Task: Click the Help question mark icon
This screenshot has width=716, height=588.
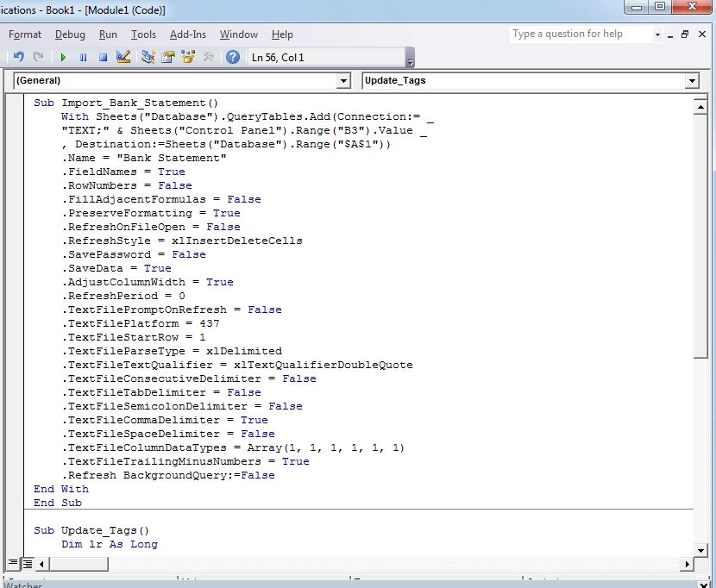Action: point(231,55)
